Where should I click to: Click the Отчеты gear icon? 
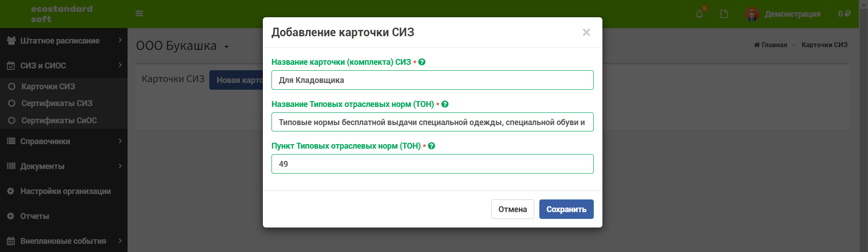[x=11, y=216]
